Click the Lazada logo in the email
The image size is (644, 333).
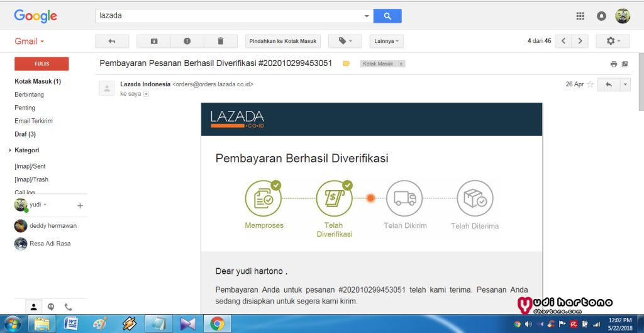[237, 119]
